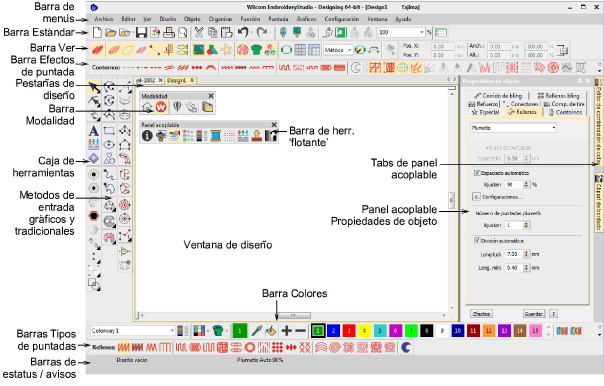Viewport: 604px width, 386px height.
Task: Select the red color swatch number 3
Action: click(x=349, y=331)
